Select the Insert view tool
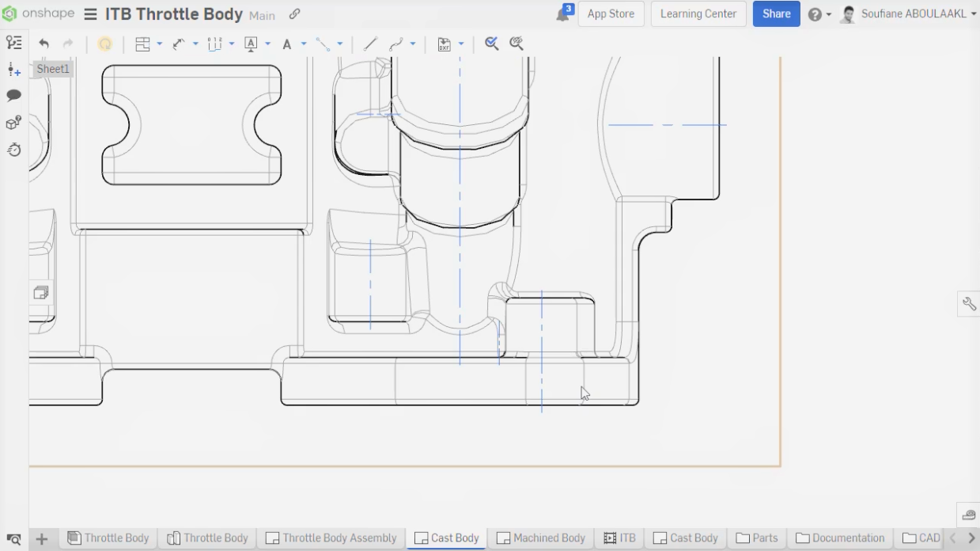This screenshot has width=980, height=551. [142, 44]
